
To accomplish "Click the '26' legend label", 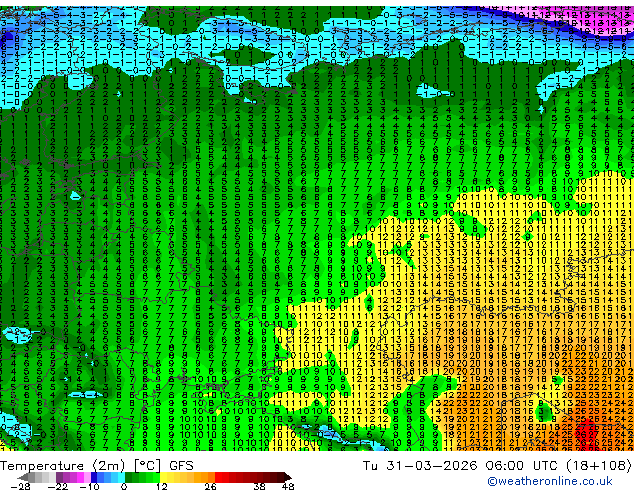I will 210,486.
